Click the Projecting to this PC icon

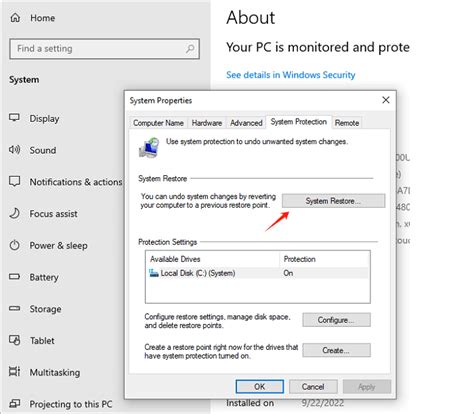click(x=14, y=403)
